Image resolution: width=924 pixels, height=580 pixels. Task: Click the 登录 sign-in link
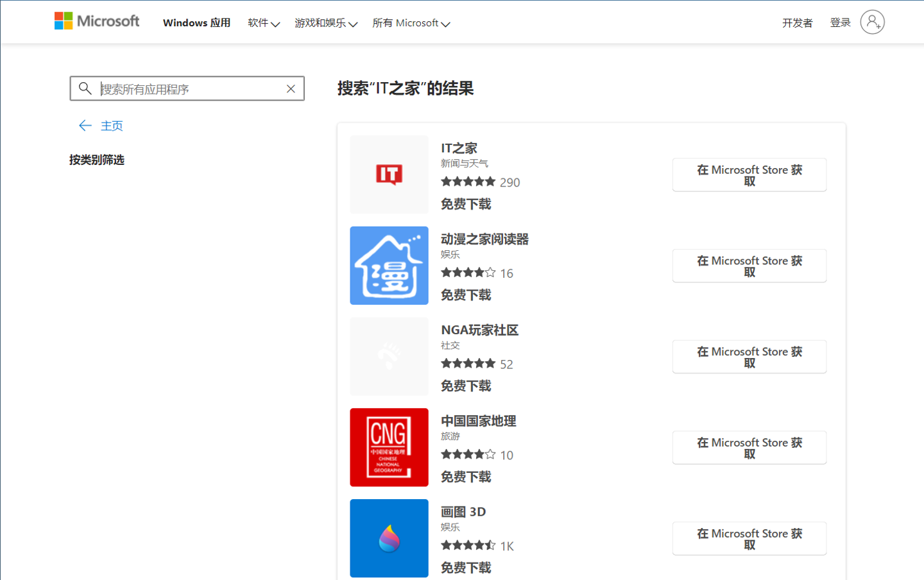841,22
